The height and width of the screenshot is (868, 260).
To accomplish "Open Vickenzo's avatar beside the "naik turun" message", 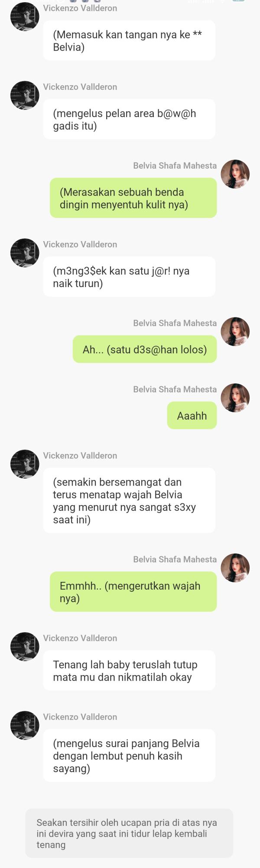I will 25,253.
